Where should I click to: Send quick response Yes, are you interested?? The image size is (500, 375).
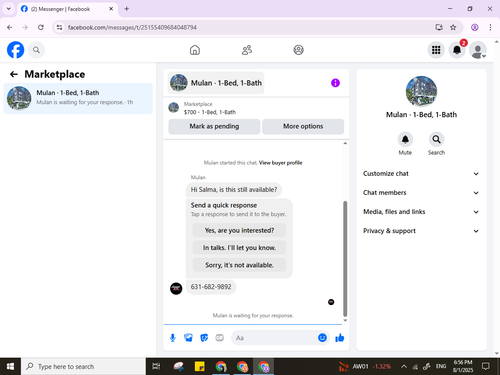[x=239, y=230]
